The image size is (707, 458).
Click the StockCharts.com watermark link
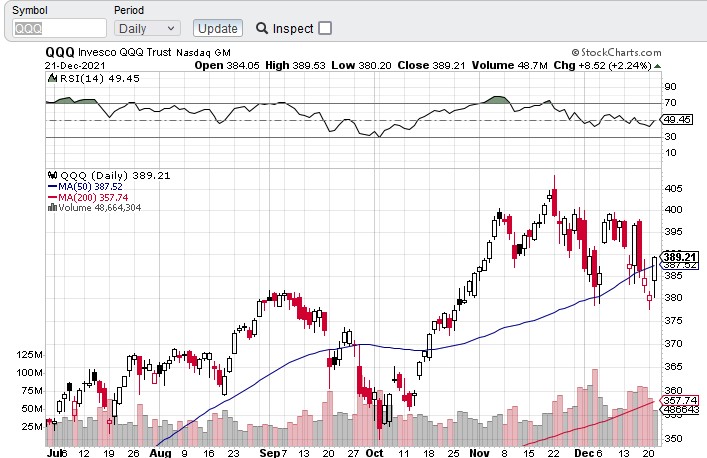pos(616,52)
